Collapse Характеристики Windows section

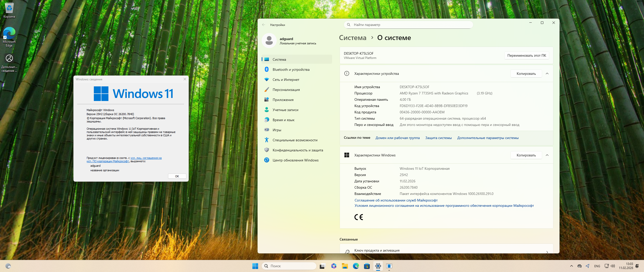(547, 155)
